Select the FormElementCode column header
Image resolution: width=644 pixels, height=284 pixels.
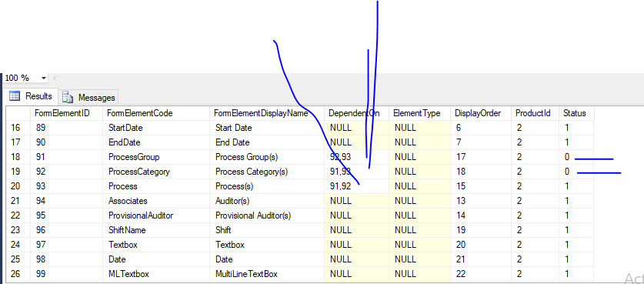[x=156, y=113]
